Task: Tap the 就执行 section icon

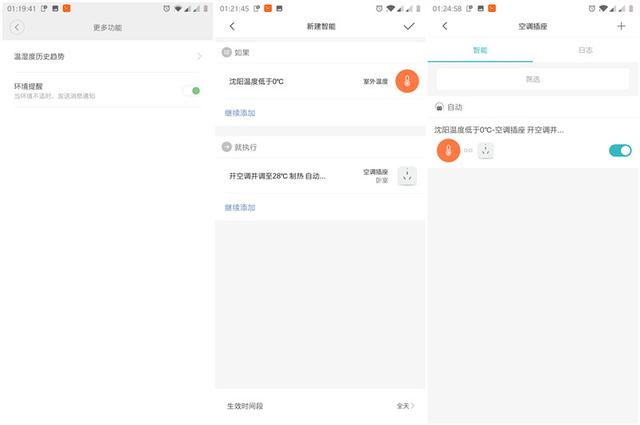Action: pos(227,147)
